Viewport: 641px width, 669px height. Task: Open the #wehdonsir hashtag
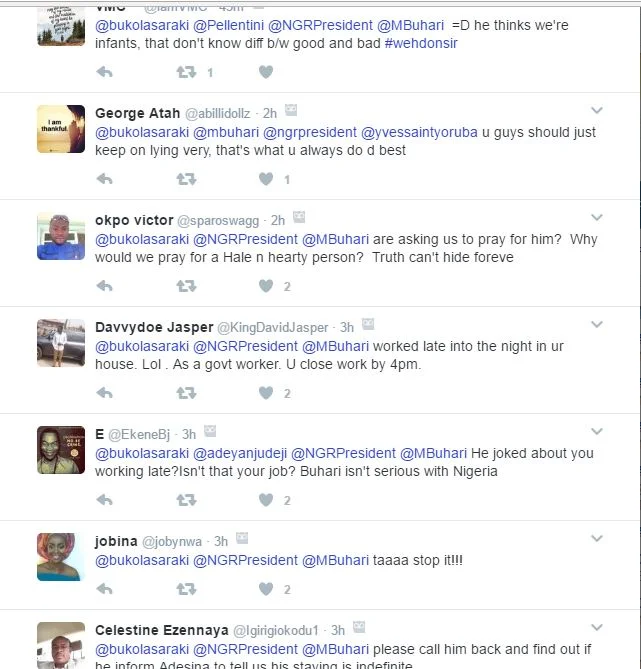421,44
